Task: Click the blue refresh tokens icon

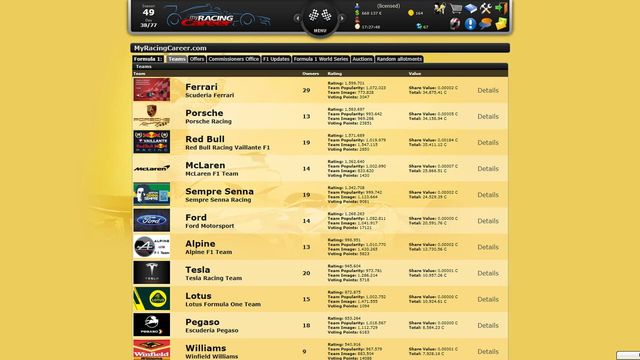Action: [419, 27]
